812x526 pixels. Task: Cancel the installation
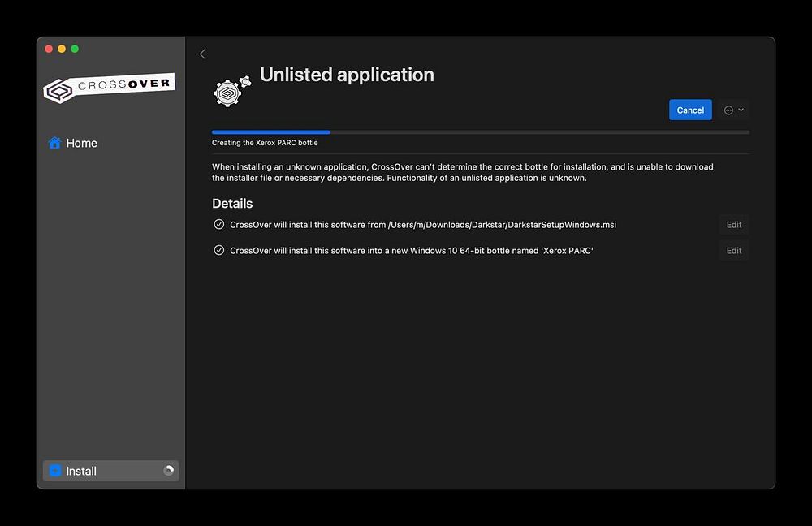pyautogui.click(x=690, y=110)
